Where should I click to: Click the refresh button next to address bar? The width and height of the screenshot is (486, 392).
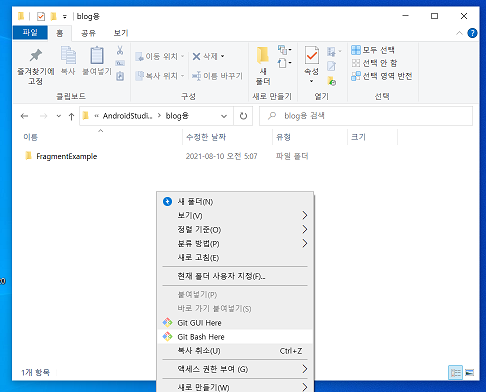[243, 116]
